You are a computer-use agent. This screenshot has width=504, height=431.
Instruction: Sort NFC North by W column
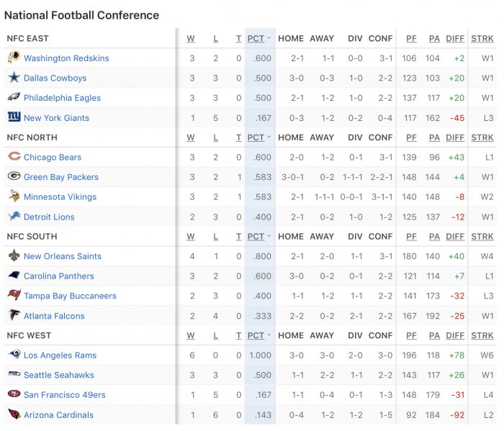point(191,137)
